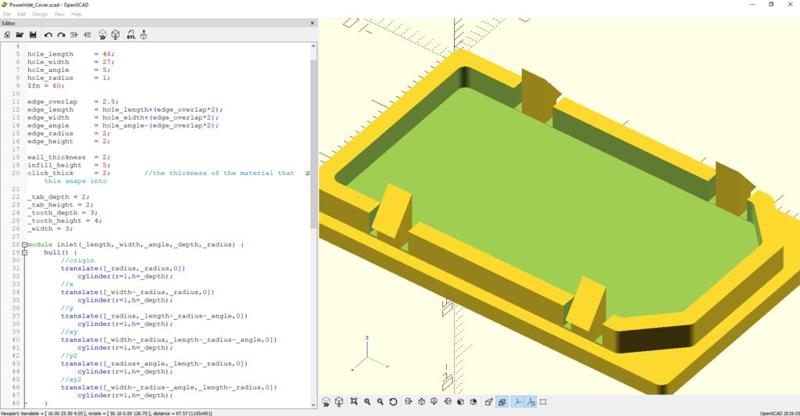This screenshot has height=416, width=800.
Task: Click the Redo arrow in editor toolbar
Action: (61, 35)
